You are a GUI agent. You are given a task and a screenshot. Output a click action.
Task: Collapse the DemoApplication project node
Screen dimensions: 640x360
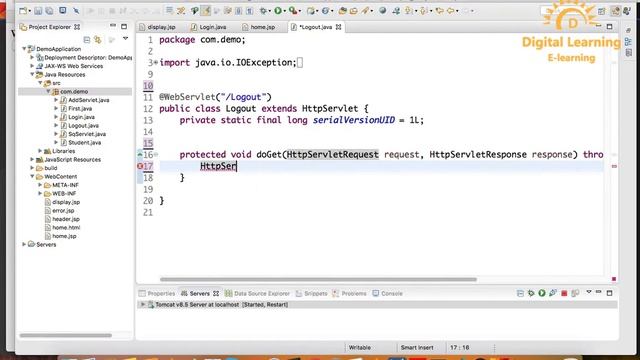(24, 49)
